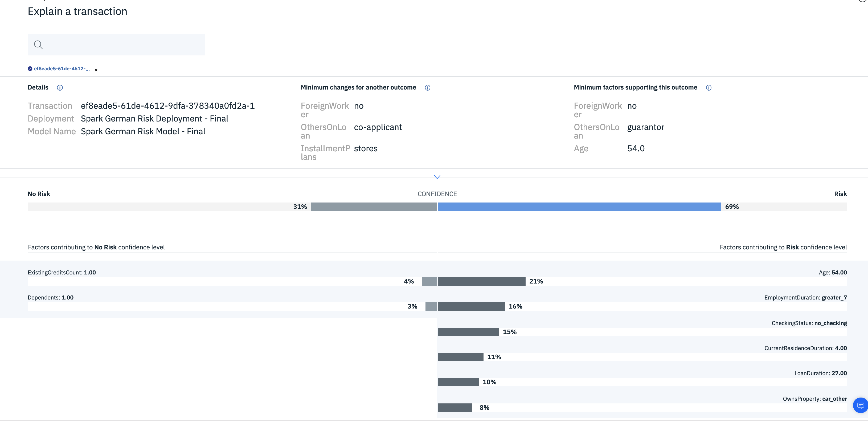Click the ExistingCreditsCount 4% bar
Image resolution: width=868 pixels, height=421 pixels.
point(429,281)
